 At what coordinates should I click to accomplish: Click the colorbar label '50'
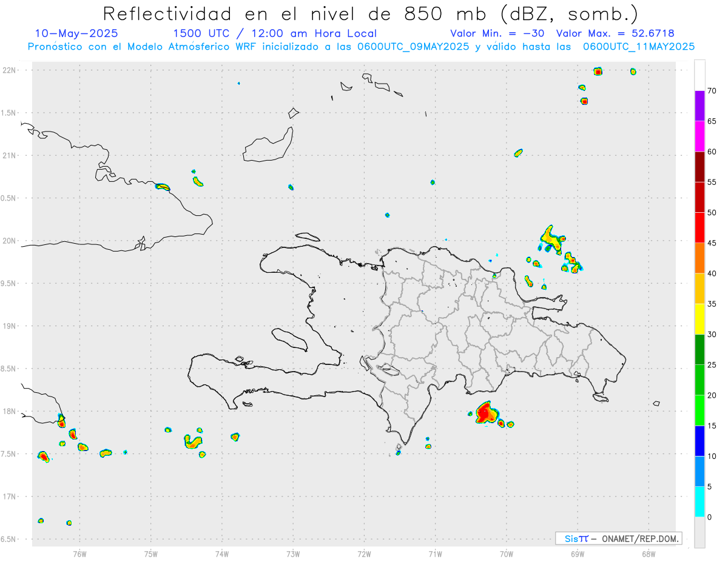pyautogui.click(x=712, y=213)
